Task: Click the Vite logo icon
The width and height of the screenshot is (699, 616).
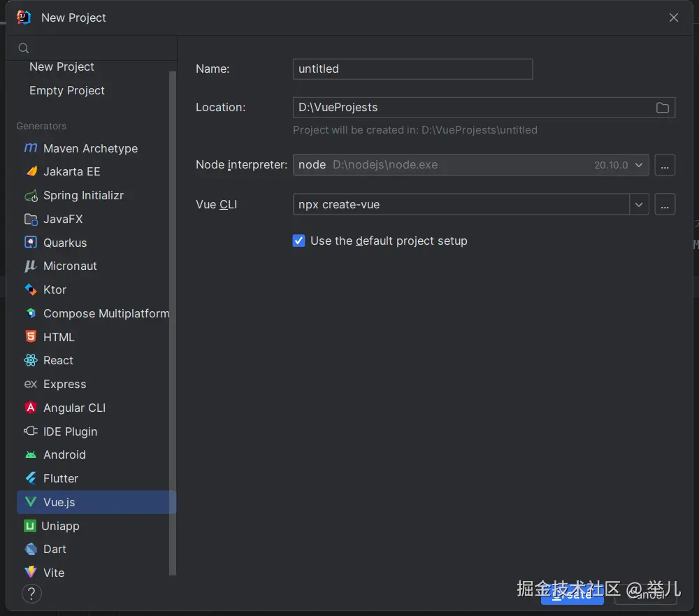Action: 30,572
